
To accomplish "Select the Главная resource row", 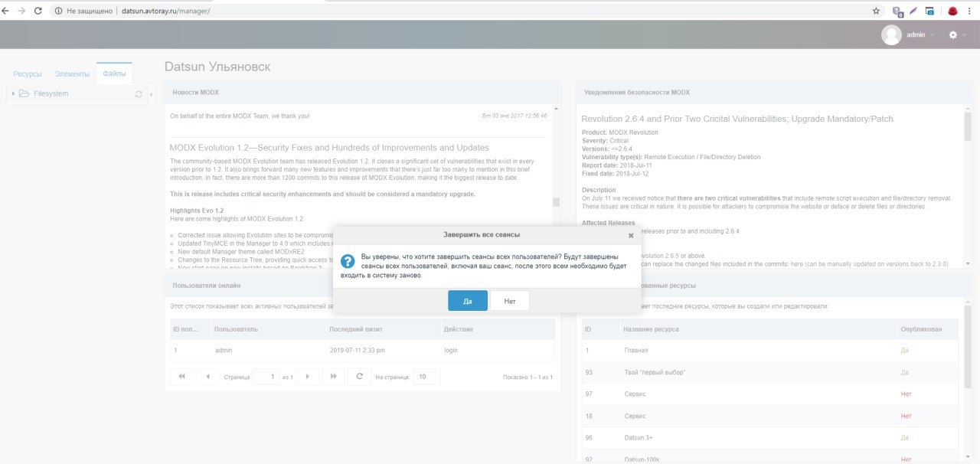I will click(769, 350).
